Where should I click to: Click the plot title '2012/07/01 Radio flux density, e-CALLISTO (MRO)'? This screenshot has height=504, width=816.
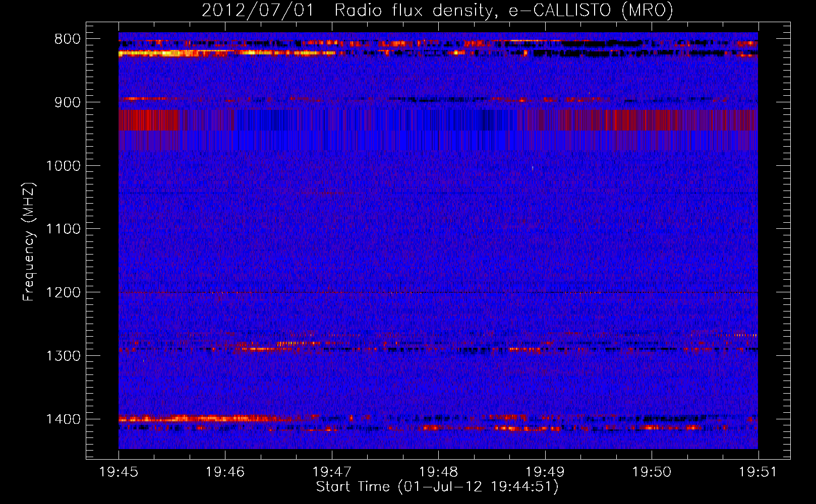point(437,10)
